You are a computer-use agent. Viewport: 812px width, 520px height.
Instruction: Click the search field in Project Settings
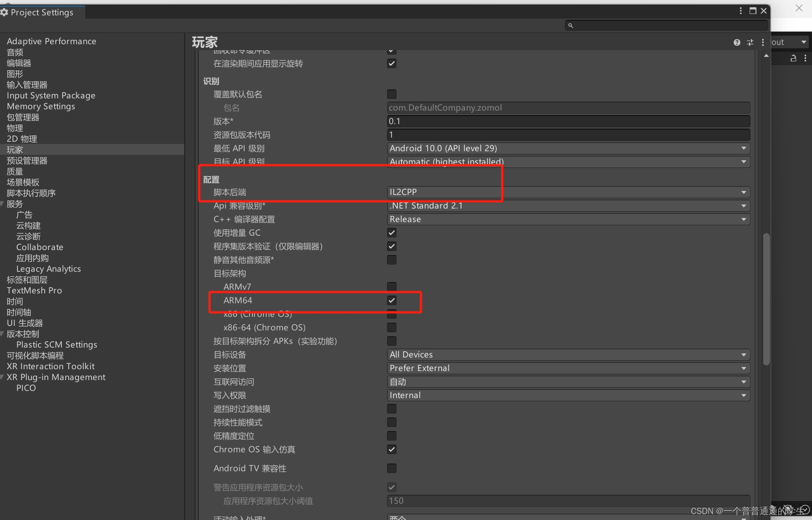tap(666, 25)
